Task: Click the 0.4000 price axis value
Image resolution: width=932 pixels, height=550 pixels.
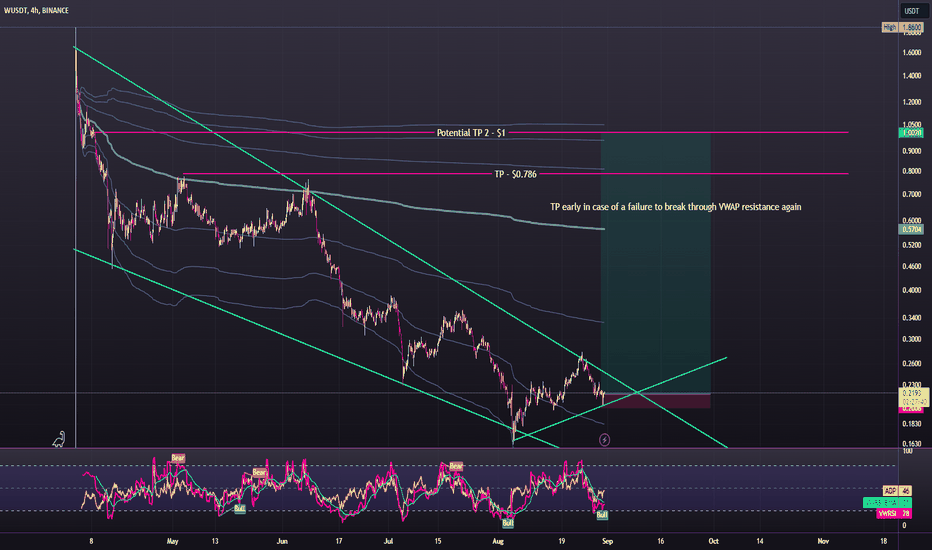Action: [x=912, y=290]
